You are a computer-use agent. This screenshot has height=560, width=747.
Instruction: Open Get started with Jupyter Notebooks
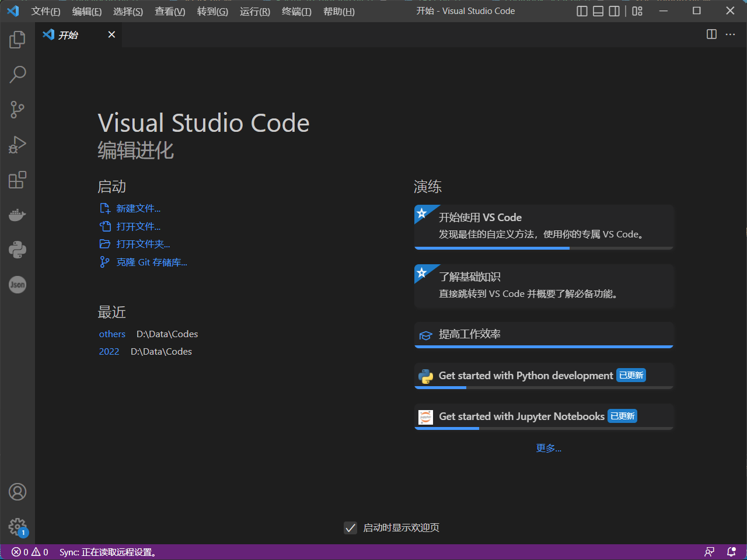click(x=544, y=416)
